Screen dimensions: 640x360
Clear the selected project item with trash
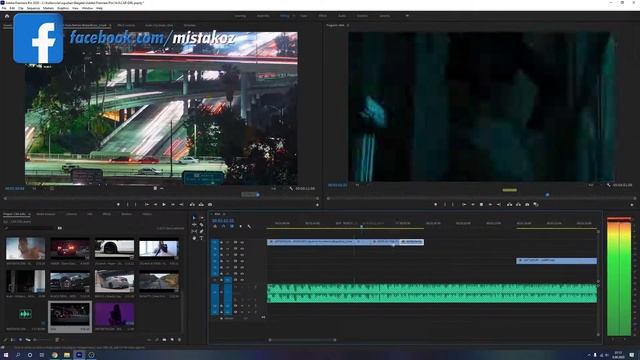(180, 340)
